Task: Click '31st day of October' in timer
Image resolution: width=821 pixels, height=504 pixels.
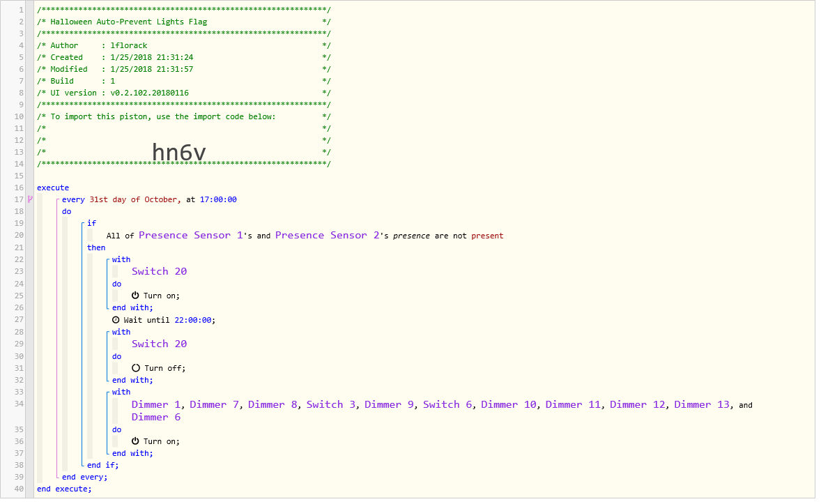Action: pyautogui.click(x=134, y=200)
